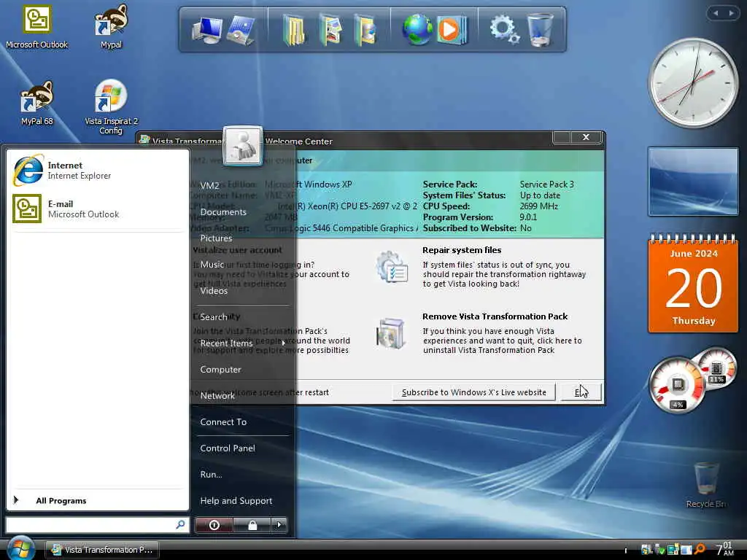Click the Remove Vista Transformation Pack link
The width and height of the screenshot is (747, 560).
(x=495, y=316)
